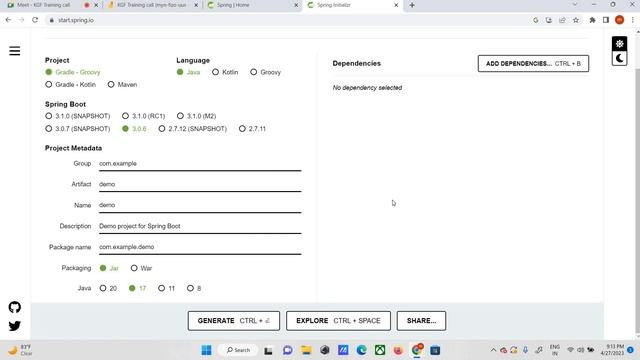640x360 pixels.
Task: Open the Chrome extensions puzzle icon
Action: point(592,20)
